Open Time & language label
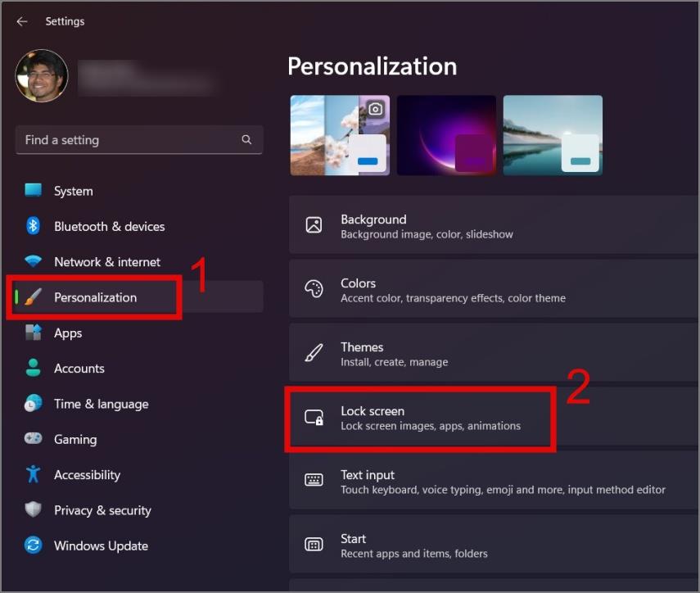 [102, 404]
